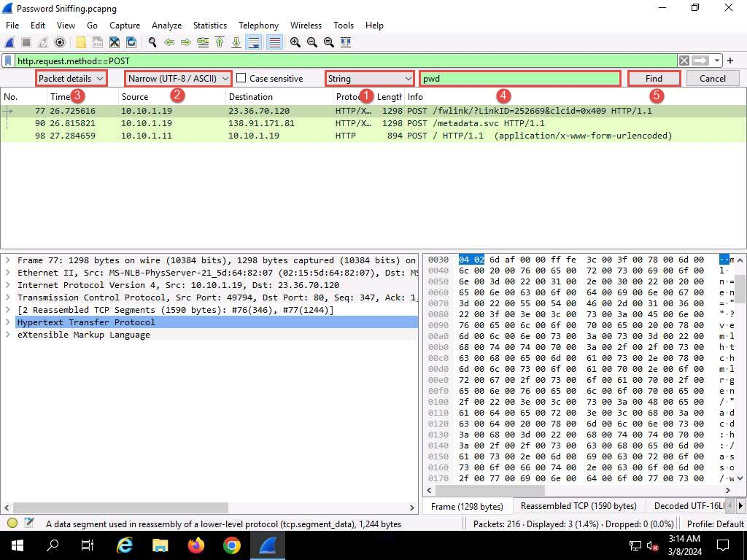Image resolution: width=747 pixels, height=560 pixels.
Task: Click the Find a packet magnifier icon
Action: 152,42
